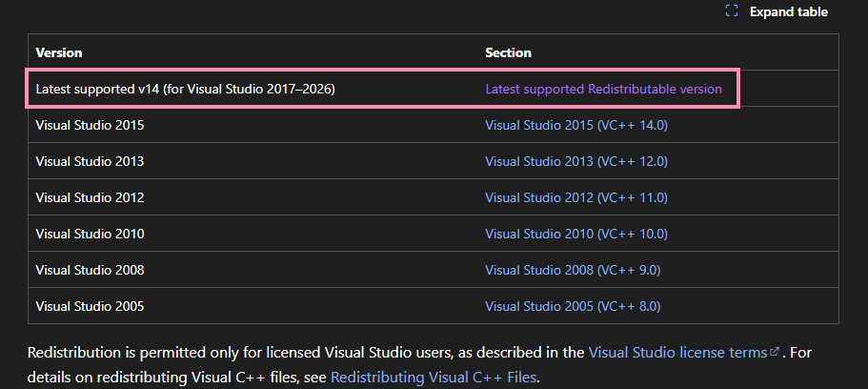Click the Version column header
This screenshot has width=868, height=389.
click(x=252, y=52)
